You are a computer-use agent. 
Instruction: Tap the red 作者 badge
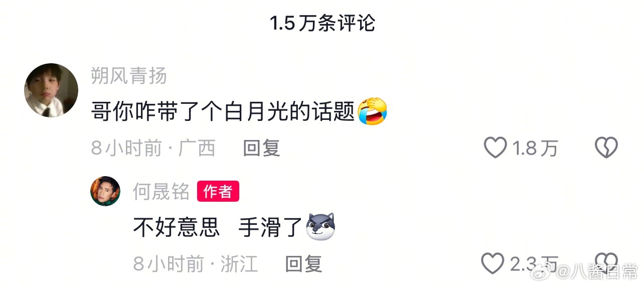coord(218,191)
